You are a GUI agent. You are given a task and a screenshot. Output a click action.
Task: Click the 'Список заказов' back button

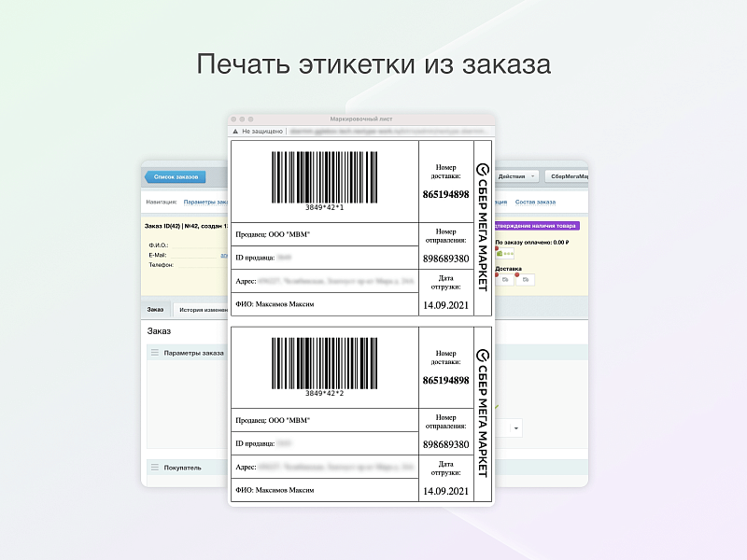coord(176,176)
